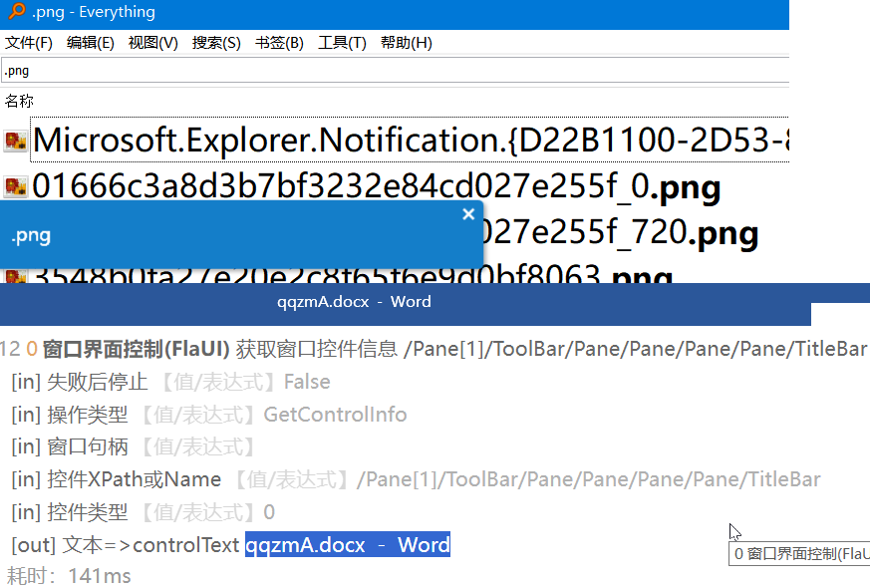Click the 窗口句柄 parameter line

(x=134, y=447)
